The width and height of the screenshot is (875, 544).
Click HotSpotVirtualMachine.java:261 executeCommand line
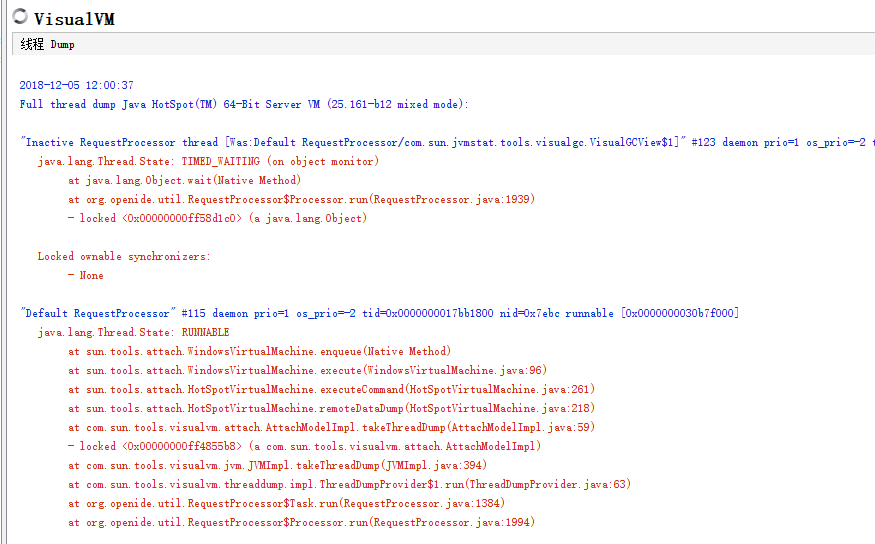(331, 389)
